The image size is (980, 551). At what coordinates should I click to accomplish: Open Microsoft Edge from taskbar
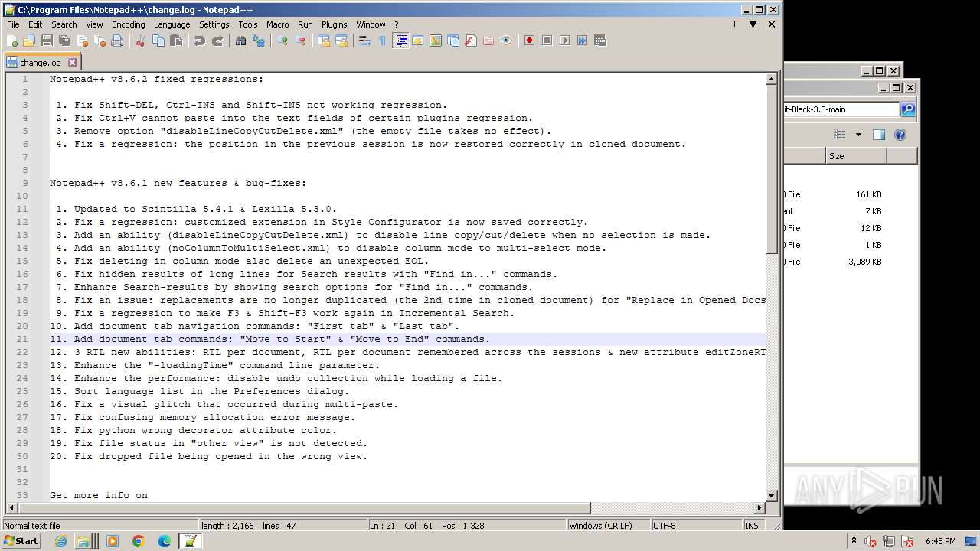(x=164, y=541)
